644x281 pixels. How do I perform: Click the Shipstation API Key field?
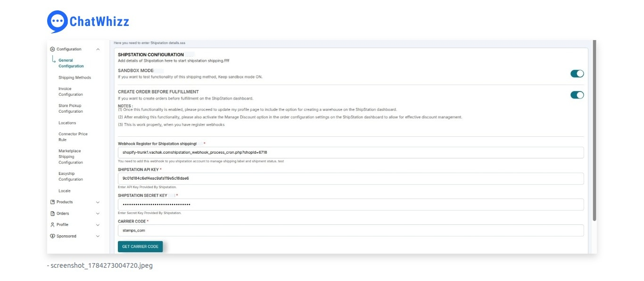pos(351,178)
